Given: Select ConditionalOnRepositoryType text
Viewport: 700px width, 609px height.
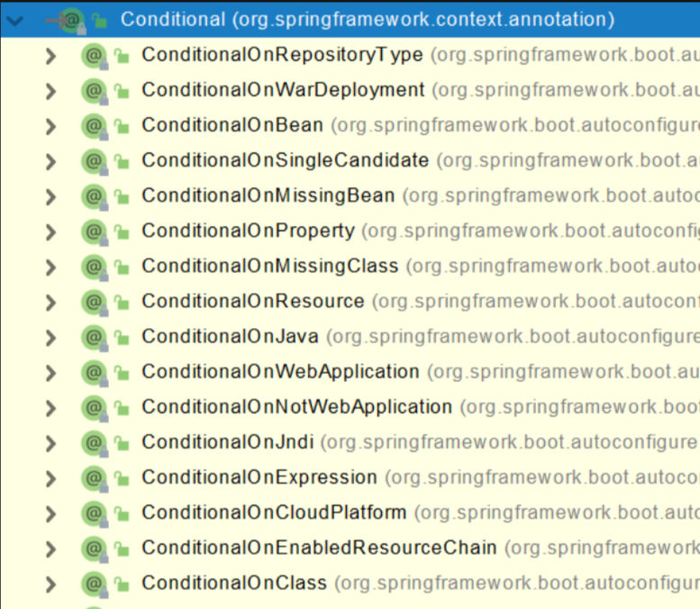Looking at the screenshot, I should point(282,55).
